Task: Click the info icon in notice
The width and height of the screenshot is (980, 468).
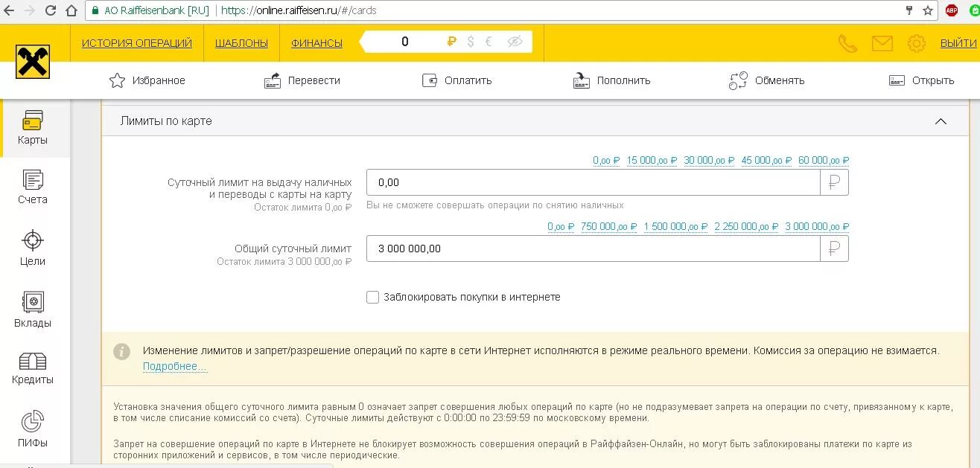Action: pos(121,351)
